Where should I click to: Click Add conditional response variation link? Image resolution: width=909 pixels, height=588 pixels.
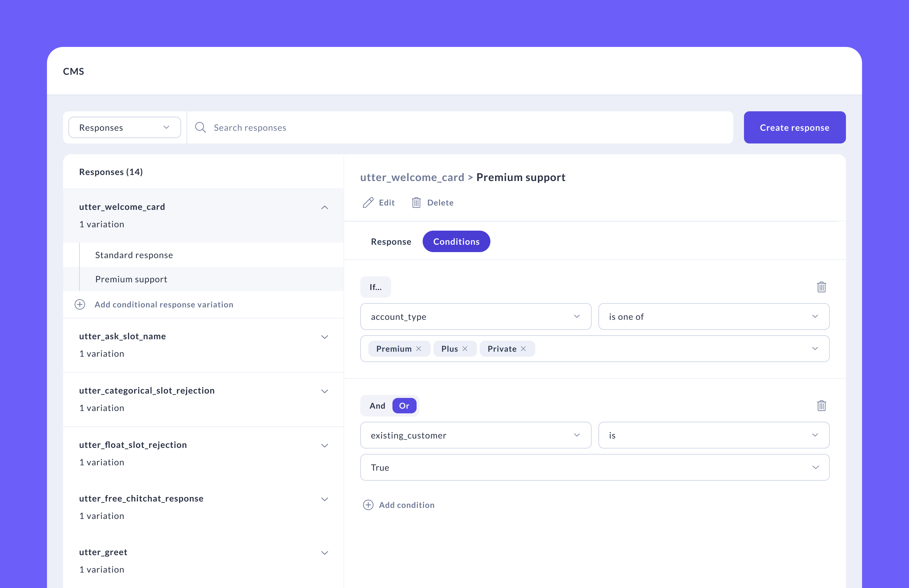[164, 304]
